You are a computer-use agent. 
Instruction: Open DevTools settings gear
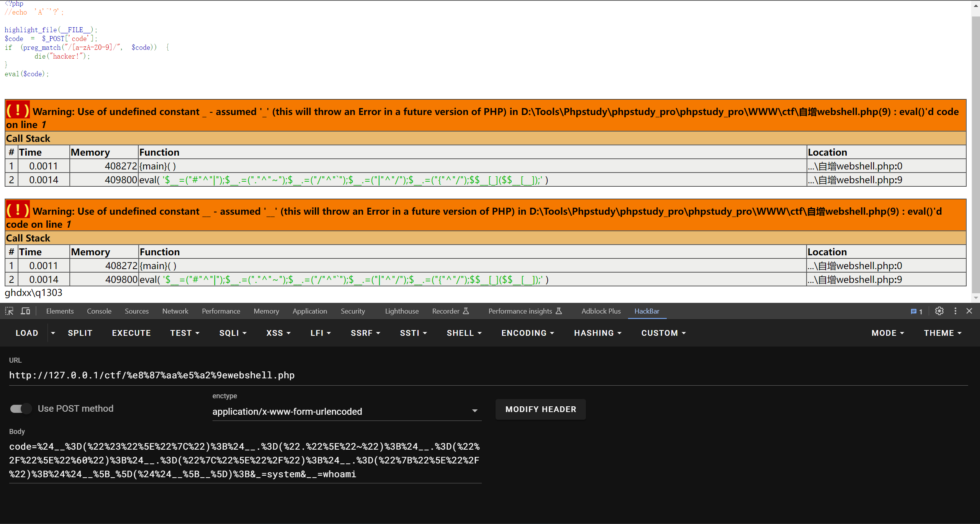[939, 311]
